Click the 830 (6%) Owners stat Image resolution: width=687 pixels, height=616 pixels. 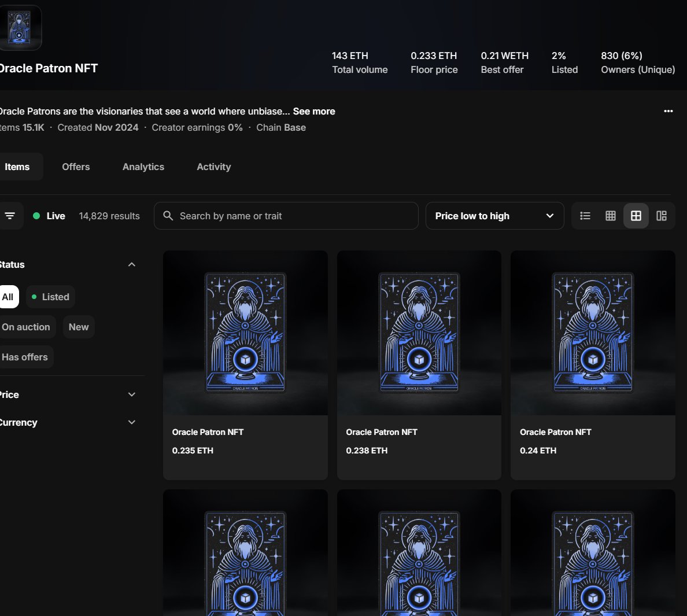pos(638,62)
